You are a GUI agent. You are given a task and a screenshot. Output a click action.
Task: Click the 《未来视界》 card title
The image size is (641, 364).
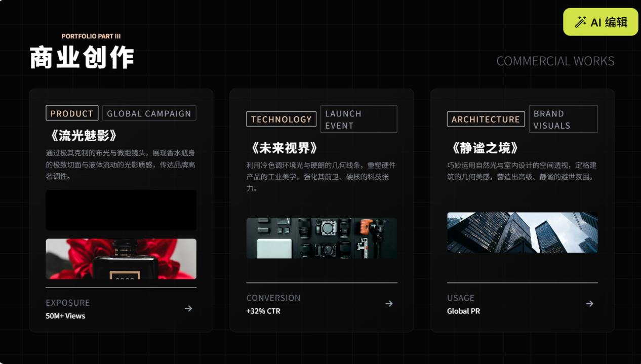pos(284,148)
